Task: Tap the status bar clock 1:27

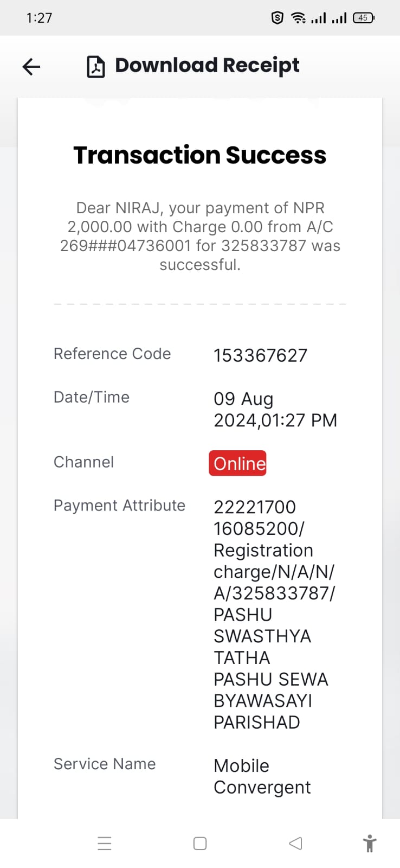Action: 39,18
